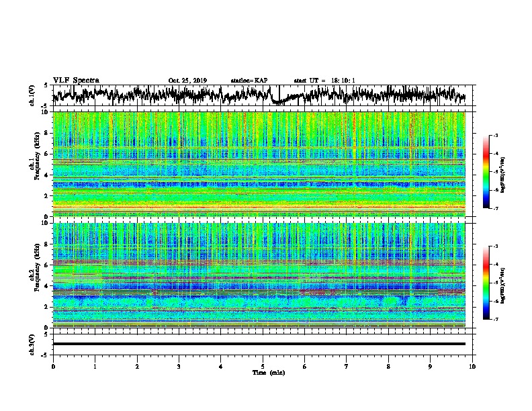532x411 pixels.
Task: Click time axis tick label "10"
Action: coord(472,367)
